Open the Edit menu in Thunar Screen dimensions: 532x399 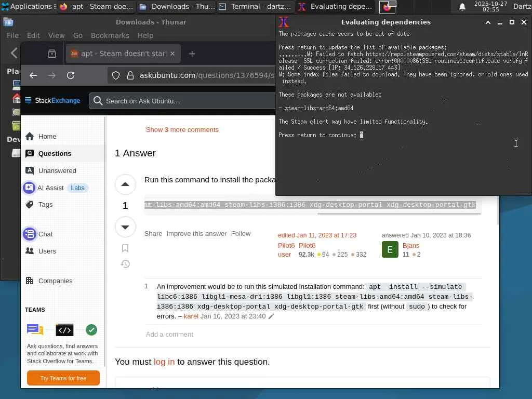tap(33, 35)
